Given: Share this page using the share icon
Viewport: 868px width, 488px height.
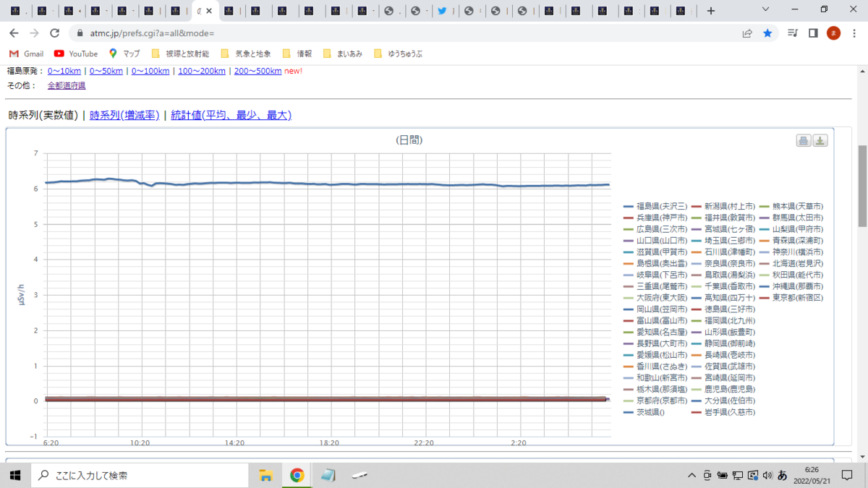Looking at the screenshot, I should [x=747, y=33].
